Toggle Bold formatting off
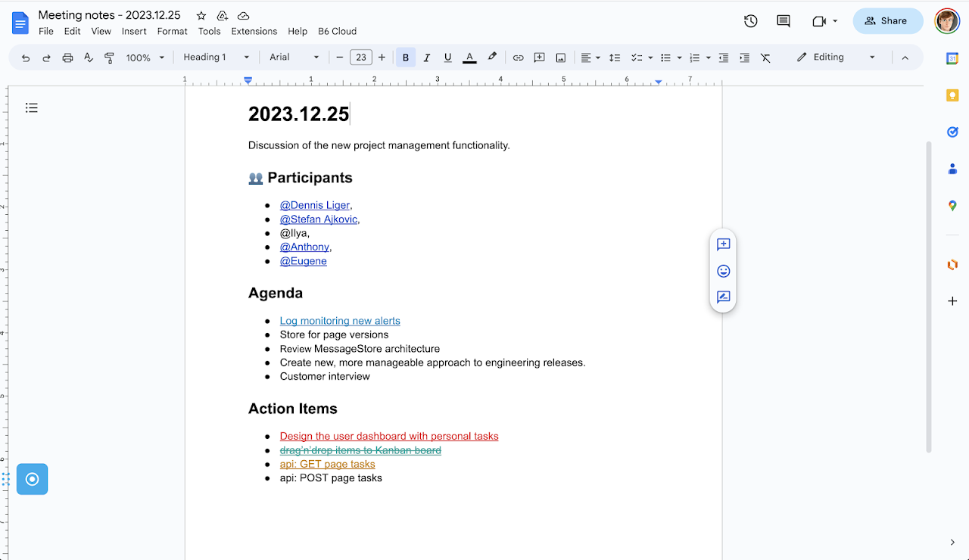 [406, 58]
